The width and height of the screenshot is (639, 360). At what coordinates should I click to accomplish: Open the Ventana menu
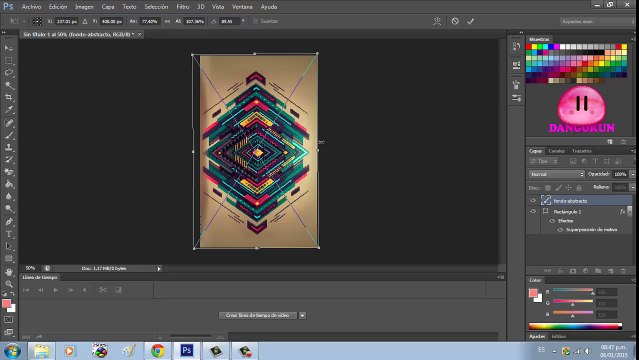(242, 7)
